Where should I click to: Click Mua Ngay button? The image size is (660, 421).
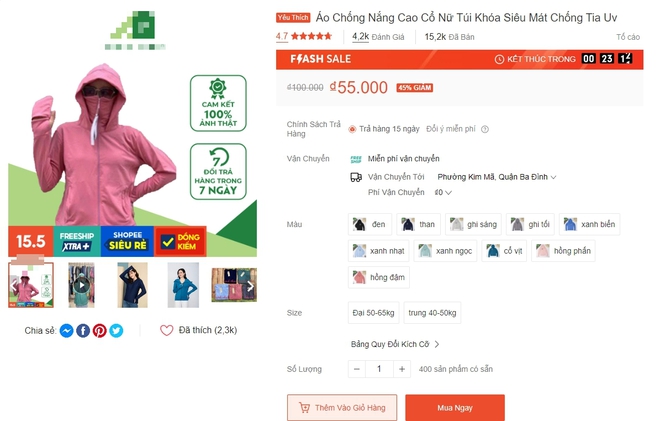455,408
